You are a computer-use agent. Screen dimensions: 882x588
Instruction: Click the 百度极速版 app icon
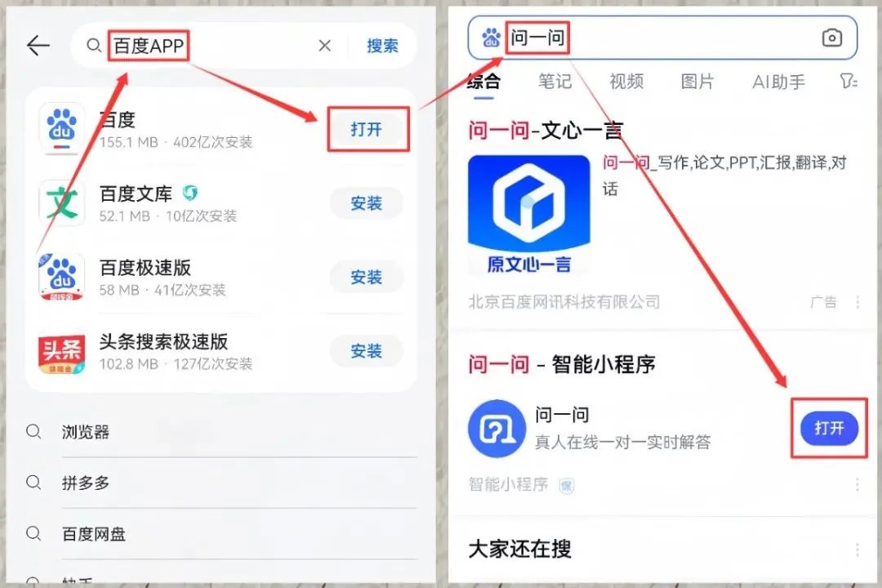click(62, 276)
